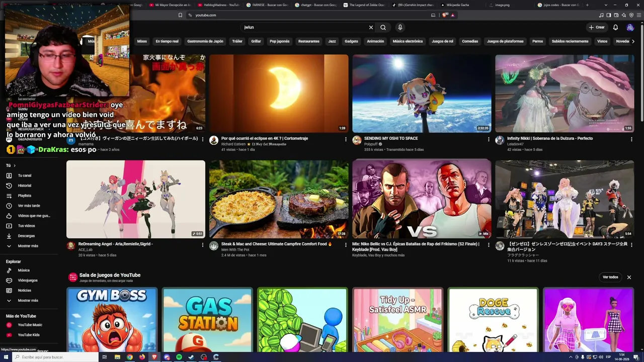Select the Gadgets filter chip
Screen dimensions: 644x362
[351, 41]
